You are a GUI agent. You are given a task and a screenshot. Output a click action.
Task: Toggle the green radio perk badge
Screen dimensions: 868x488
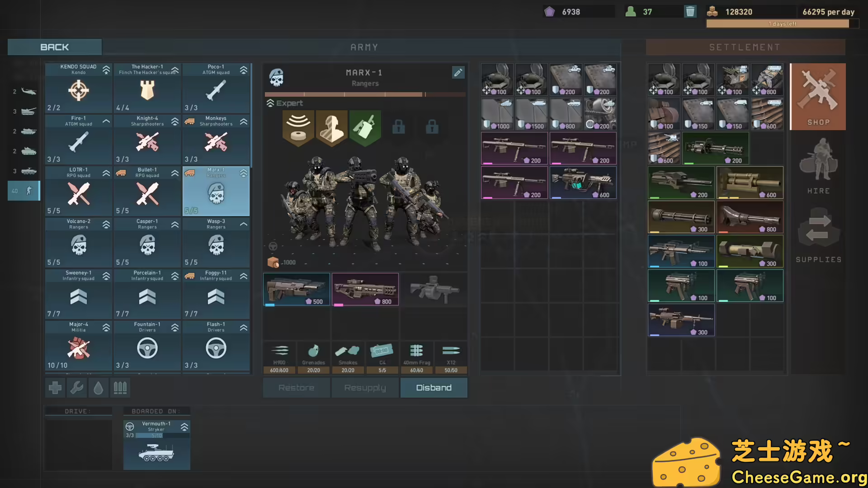(x=365, y=128)
